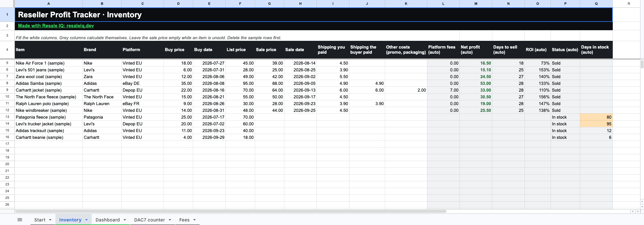Viewport: 644px width, 225px height.
Task: Select the Fill the white columns instruction text
Action: (148, 38)
